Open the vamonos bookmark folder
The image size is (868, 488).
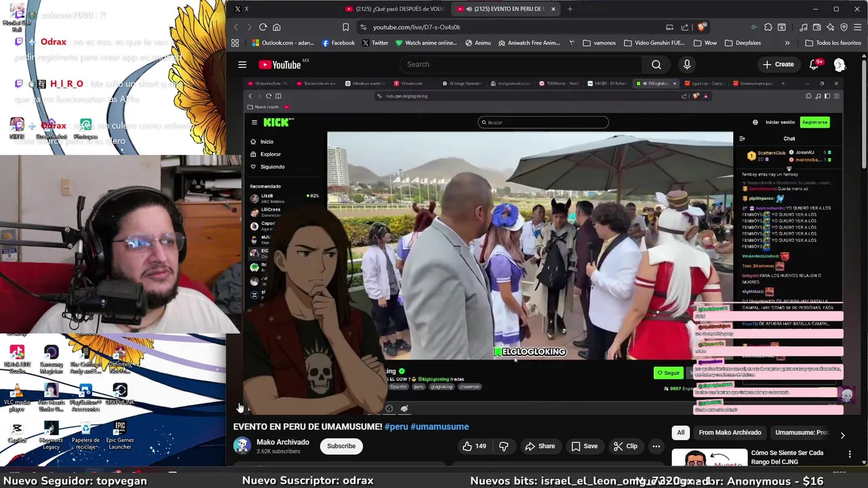[599, 43]
